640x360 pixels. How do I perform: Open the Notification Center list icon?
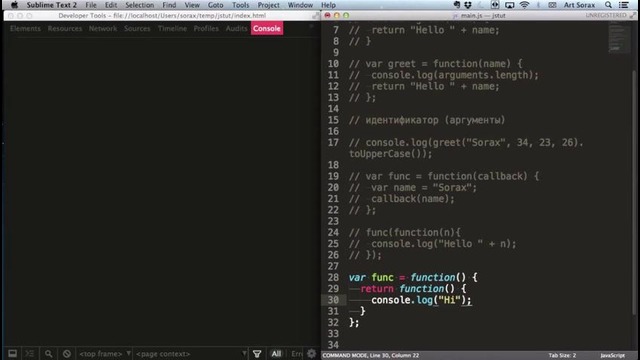624,5
